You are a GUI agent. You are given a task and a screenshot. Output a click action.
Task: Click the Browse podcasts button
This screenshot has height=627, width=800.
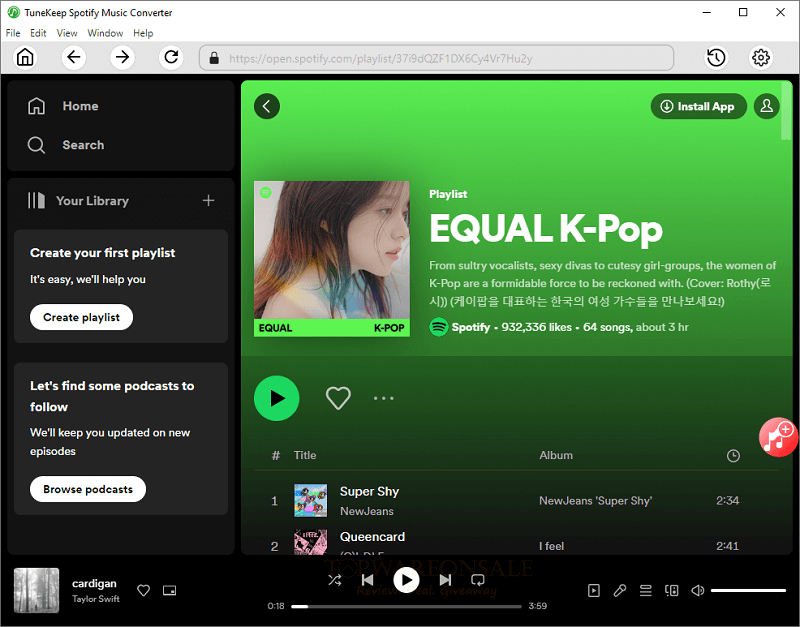pos(88,489)
